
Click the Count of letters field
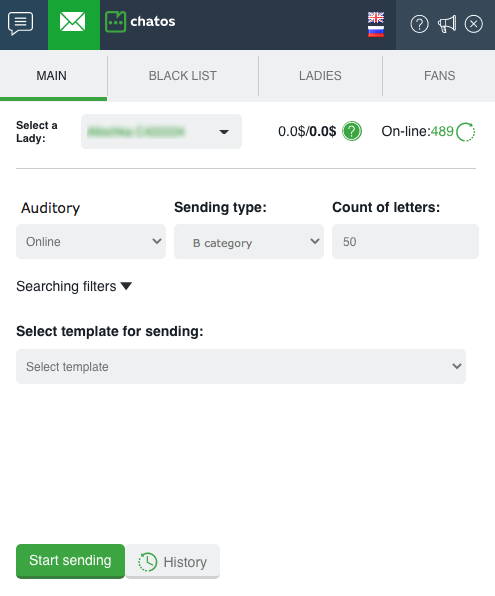tap(405, 241)
